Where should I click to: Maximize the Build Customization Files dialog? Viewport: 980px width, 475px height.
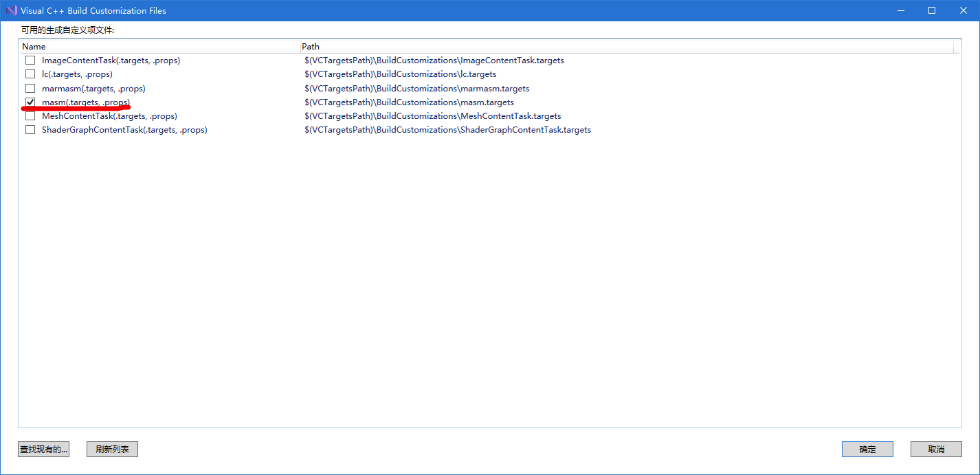[x=932, y=10]
